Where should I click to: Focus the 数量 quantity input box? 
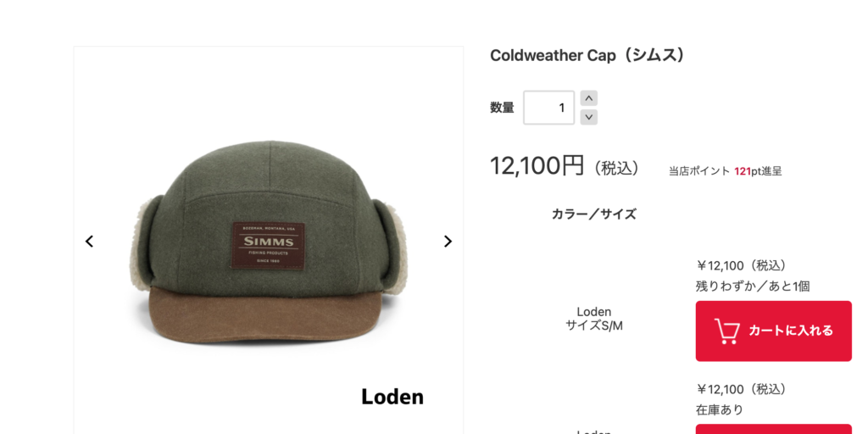[x=548, y=108]
